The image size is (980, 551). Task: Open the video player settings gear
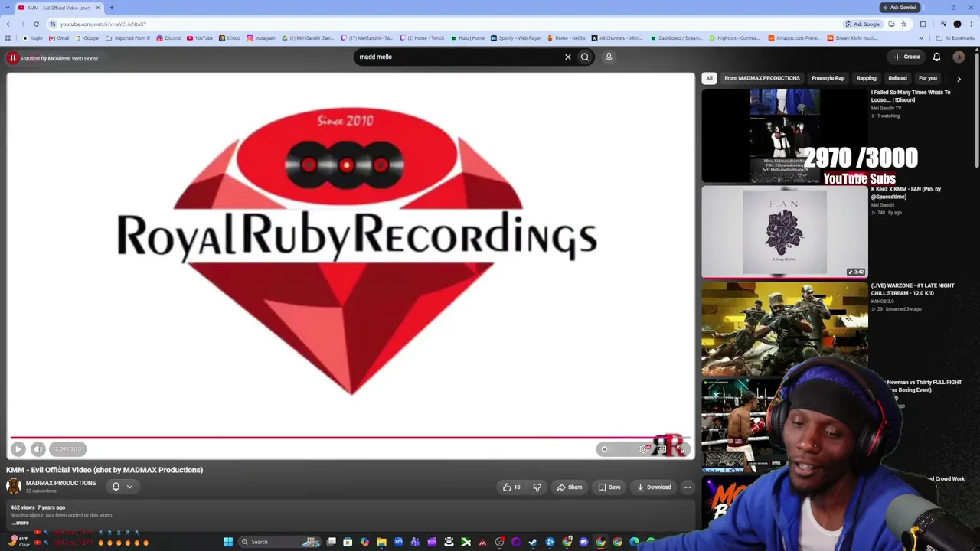click(644, 449)
